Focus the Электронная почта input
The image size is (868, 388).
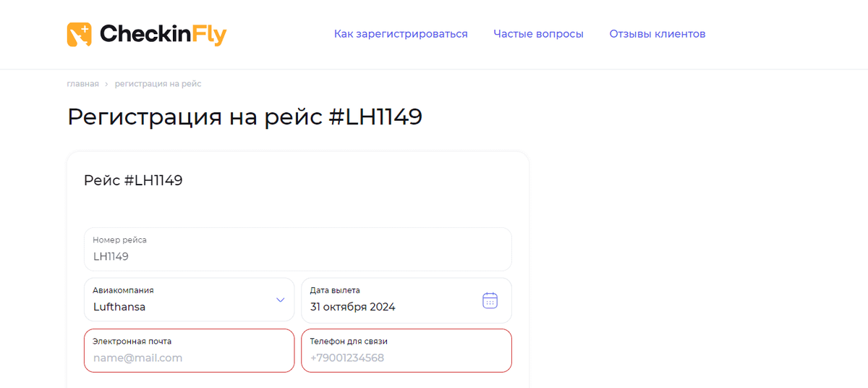click(x=190, y=350)
